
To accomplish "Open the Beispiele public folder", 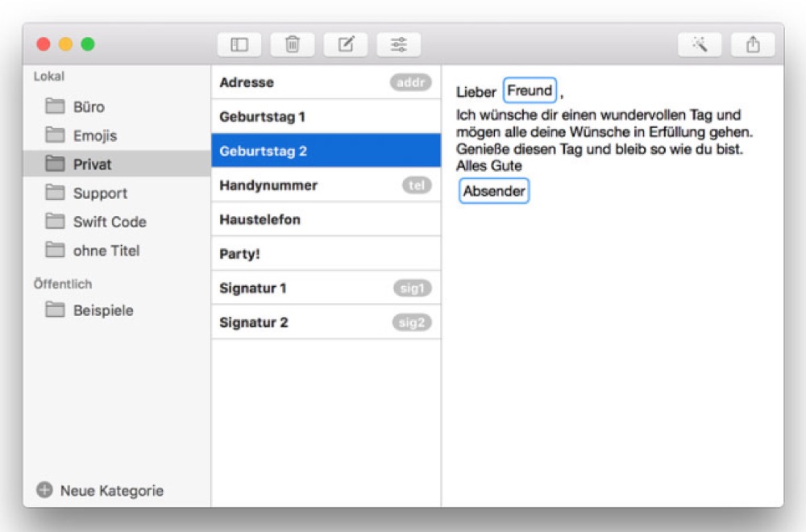I will tap(102, 310).
